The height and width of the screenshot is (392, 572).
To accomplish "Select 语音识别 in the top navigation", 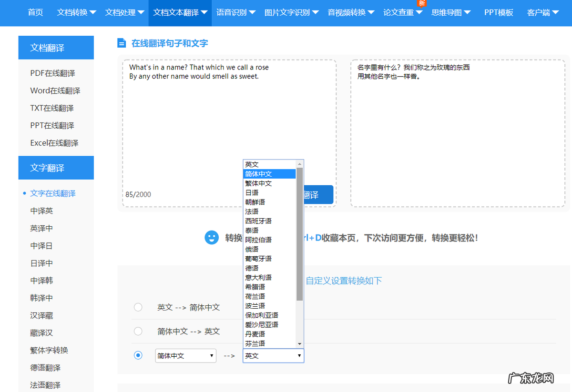I will tap(233, 13).
